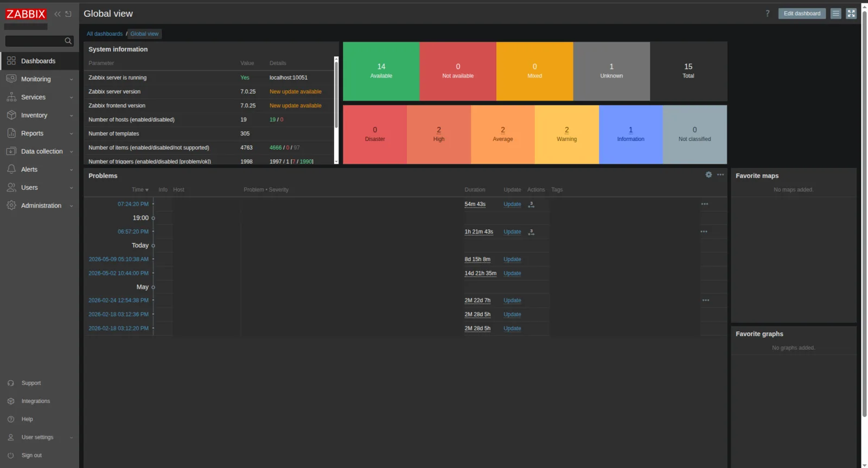The width and height of the screenshot is (868, 468).
Task: Open tags ellipsis for 07:24:20 PM row
Action: tap(705, 204)
